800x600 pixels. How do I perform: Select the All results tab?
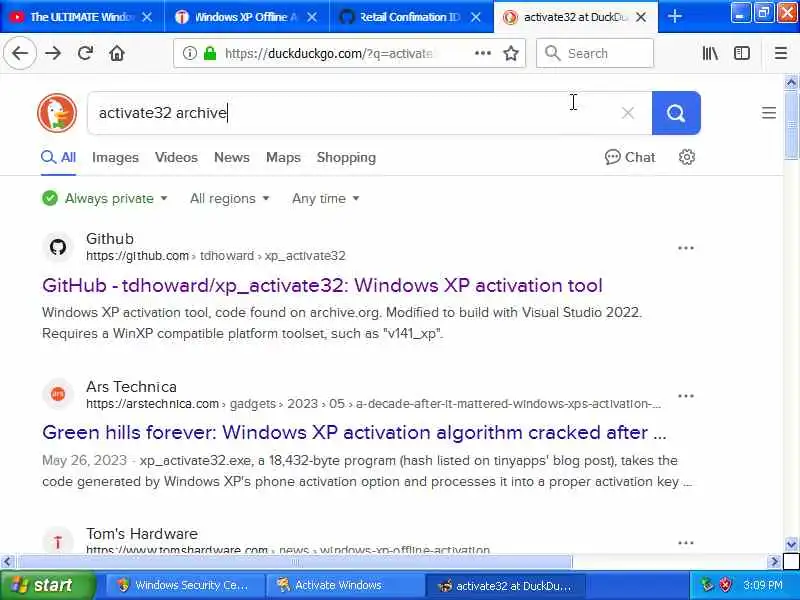tap(58, 157)
